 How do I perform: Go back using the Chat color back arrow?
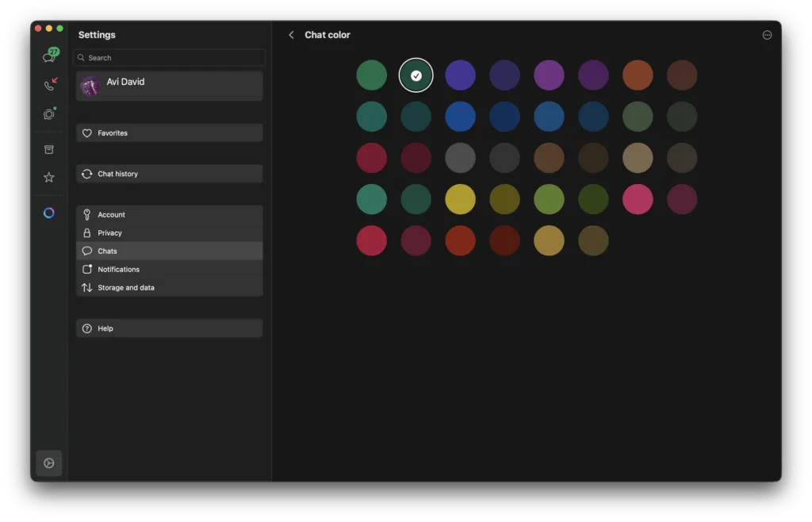click(x=291, y=35)
